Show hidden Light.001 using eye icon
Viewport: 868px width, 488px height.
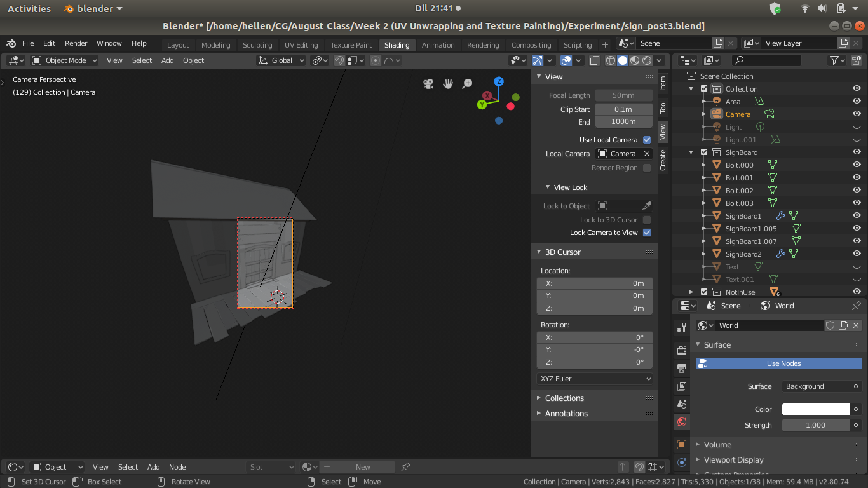pos(857,140)
